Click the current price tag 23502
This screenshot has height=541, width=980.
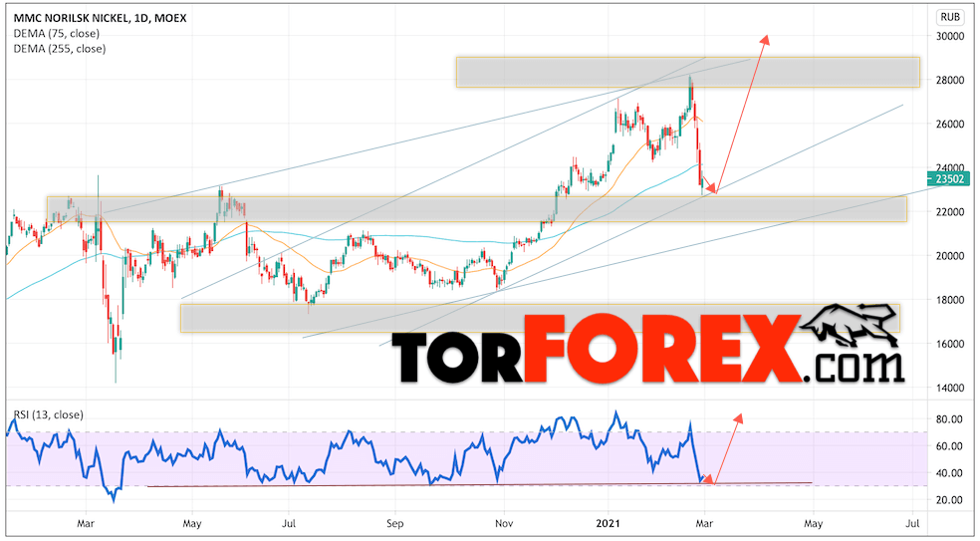tap(950, 179)
